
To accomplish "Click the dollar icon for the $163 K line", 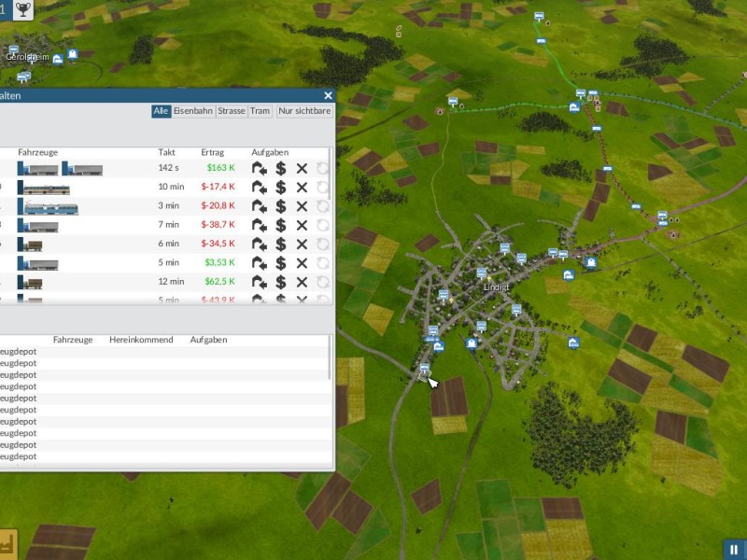I will [280, 169].
